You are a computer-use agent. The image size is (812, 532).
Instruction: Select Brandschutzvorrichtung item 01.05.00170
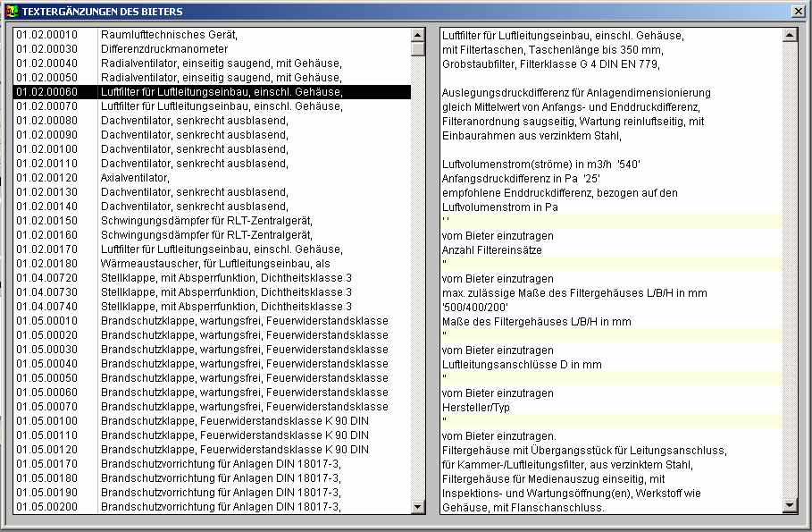(x=211, y=464)
